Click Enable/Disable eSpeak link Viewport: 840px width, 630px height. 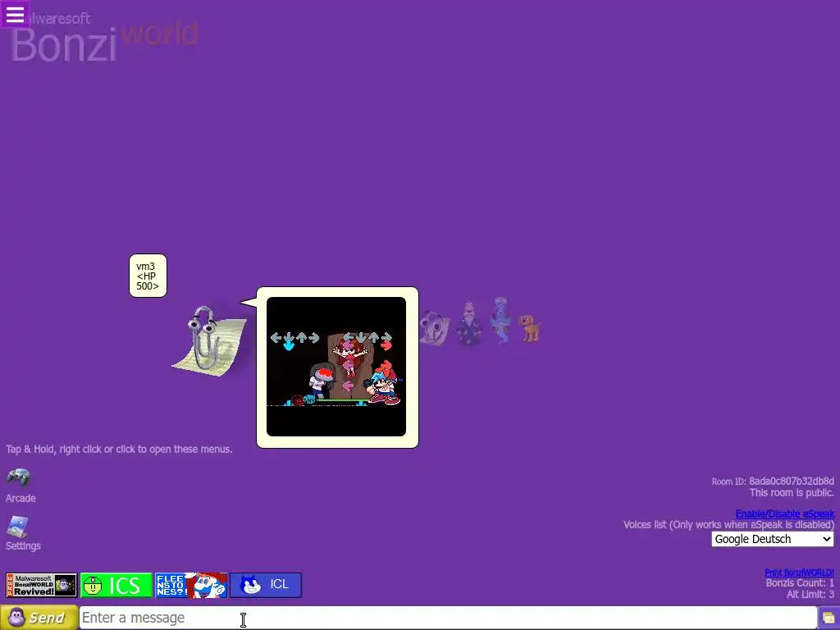coord(785,514)
